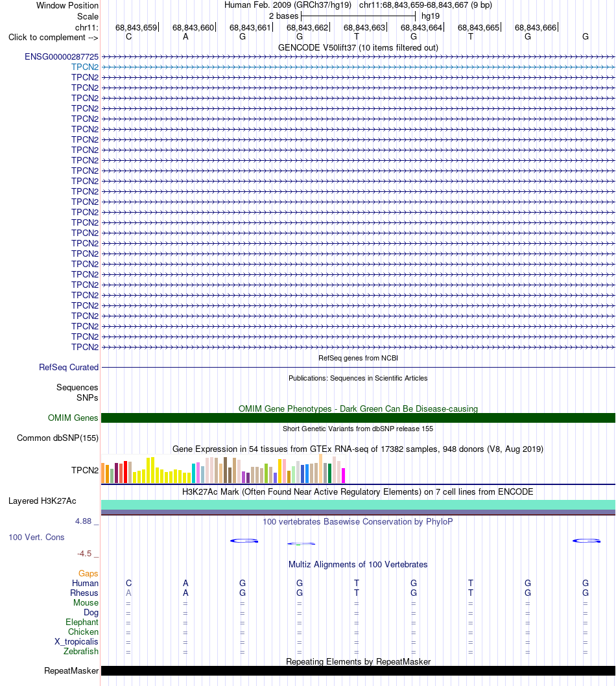Viewport: 616px width, 686px height.
Task: Click the faded mismatched A in the Rhesus row
Action: [128, 593]
